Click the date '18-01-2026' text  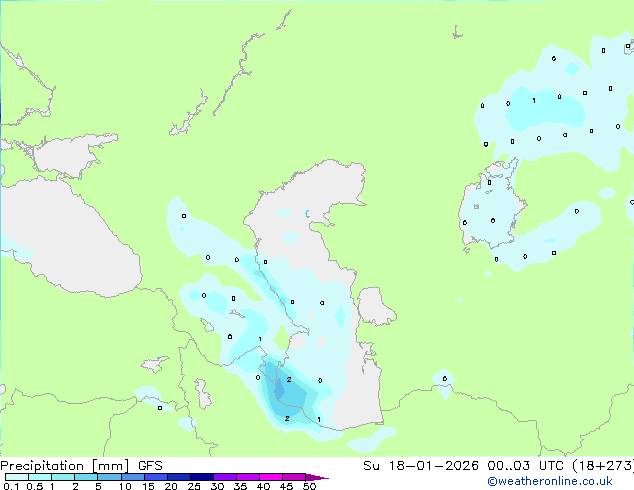[x=433, y=466]
